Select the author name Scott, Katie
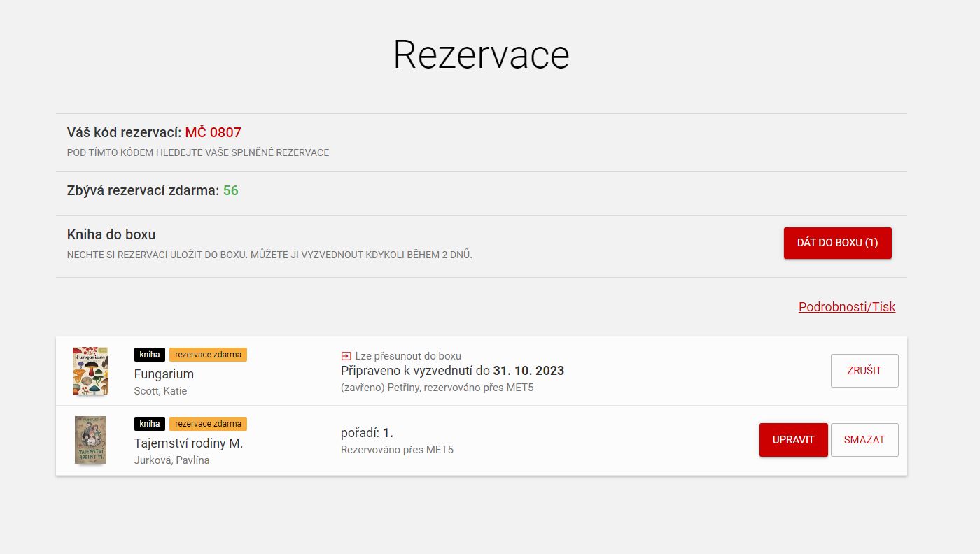 click(160, 391)
